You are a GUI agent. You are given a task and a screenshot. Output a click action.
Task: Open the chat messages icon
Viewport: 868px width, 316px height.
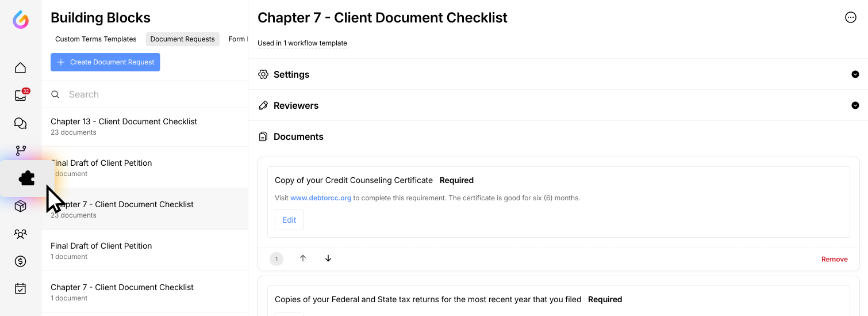click(21, 123)
